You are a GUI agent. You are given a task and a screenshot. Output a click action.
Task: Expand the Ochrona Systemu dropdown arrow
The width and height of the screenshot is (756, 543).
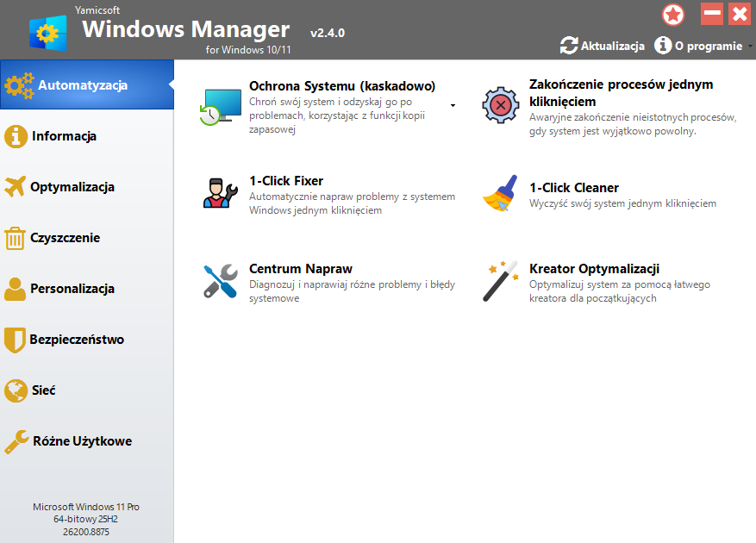pyautogui.click(x=453, y=106)
